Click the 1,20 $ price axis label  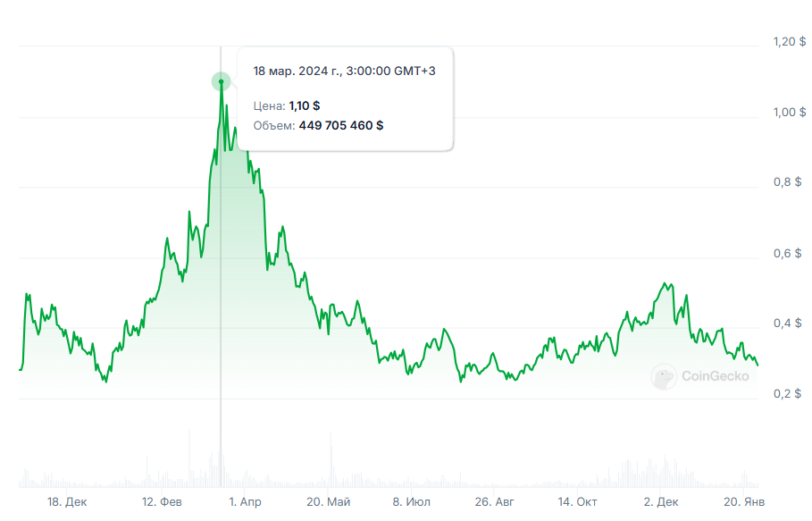click(x=789, y=42)
